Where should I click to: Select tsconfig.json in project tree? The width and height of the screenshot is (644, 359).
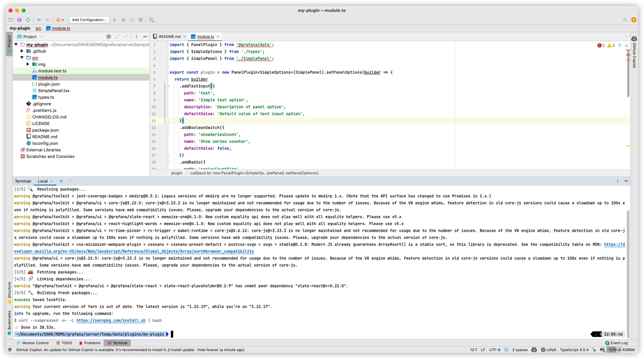tap(45, 143)
